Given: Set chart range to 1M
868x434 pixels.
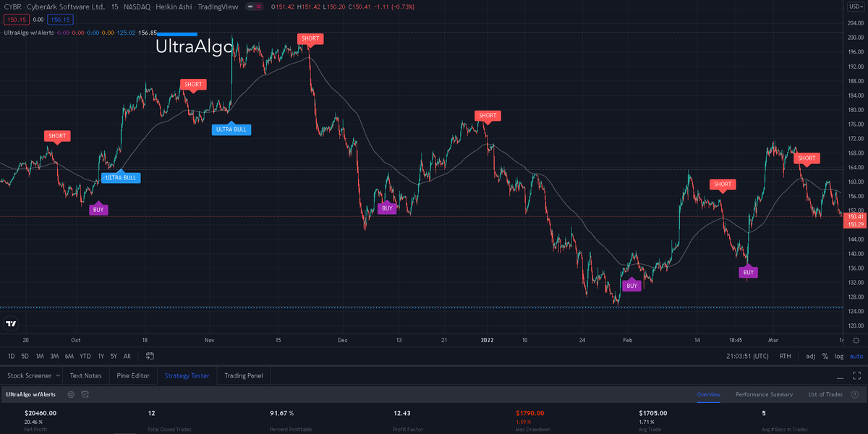Looking at the screenshot, I should pyautogui.click(x=40, y=356).
